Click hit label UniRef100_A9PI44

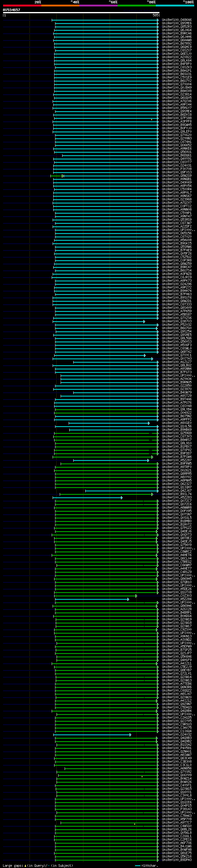coord(177,104)
